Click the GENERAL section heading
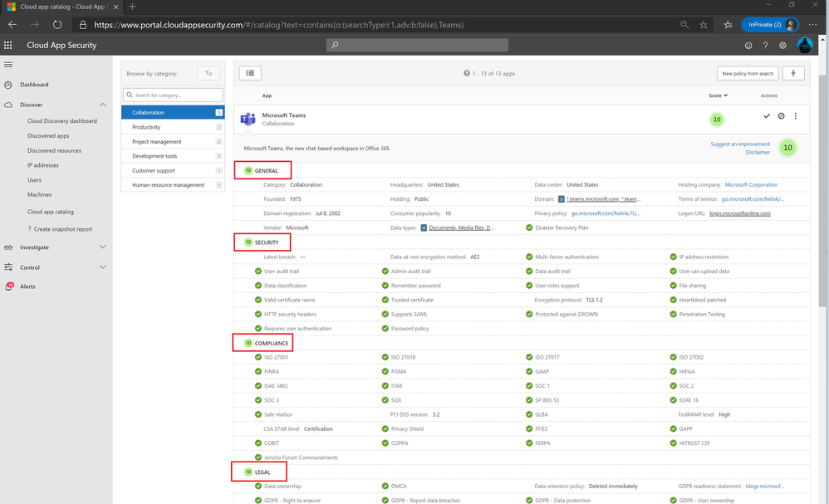This screenshot has width=829, height=504. (266, 171)
